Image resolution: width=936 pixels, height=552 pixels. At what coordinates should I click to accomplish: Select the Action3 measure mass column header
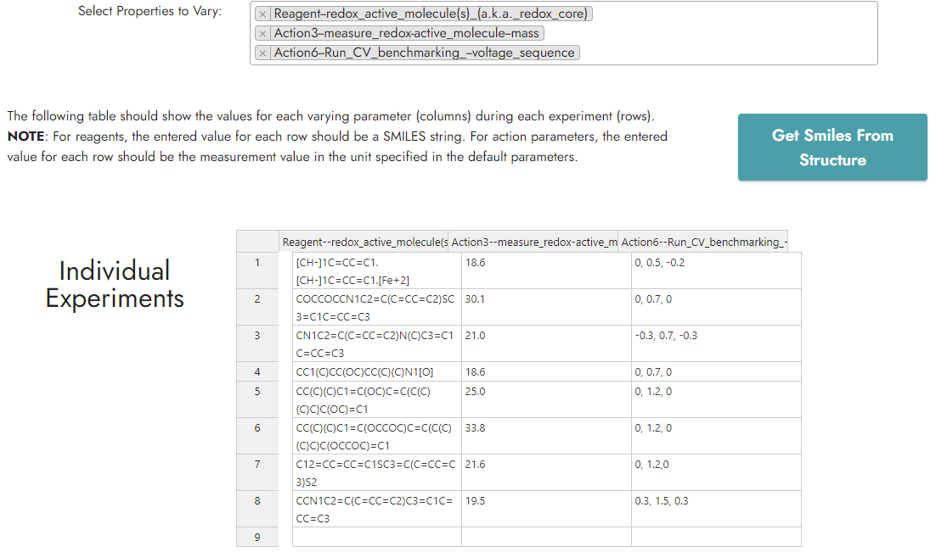click(533, 241)
